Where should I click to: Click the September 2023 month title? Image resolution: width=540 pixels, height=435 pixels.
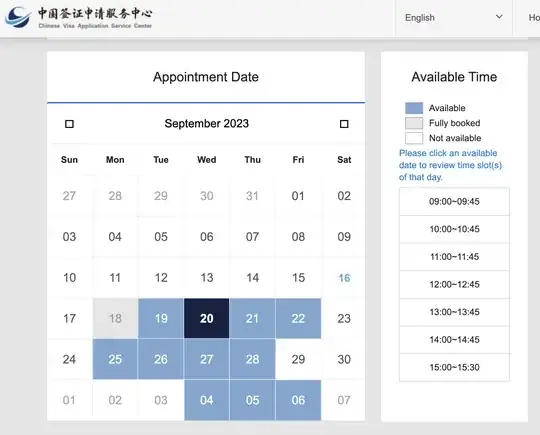click(x=207, y=123)
